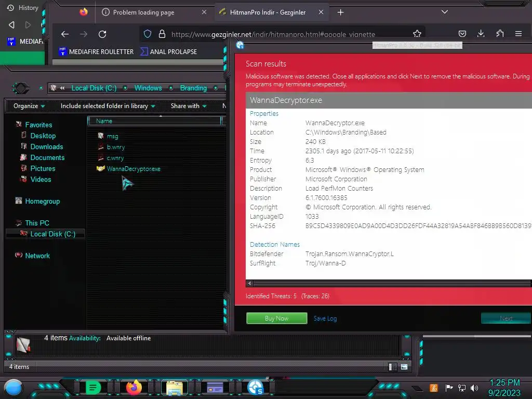
Task: Click the Save Log link
Action: [x=325, y=318]
